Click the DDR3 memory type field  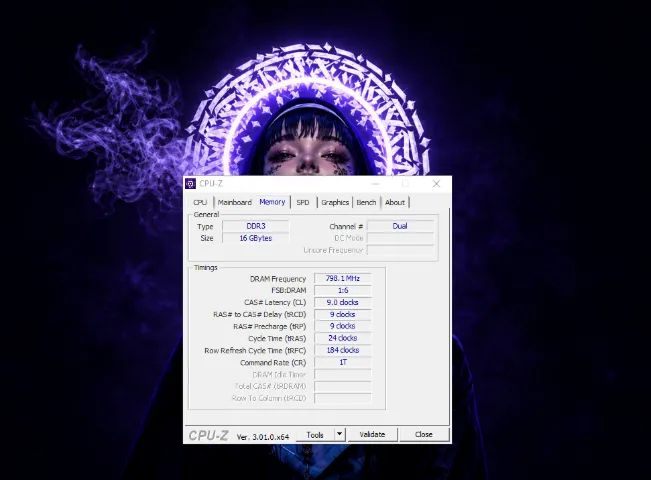[256, 226]
